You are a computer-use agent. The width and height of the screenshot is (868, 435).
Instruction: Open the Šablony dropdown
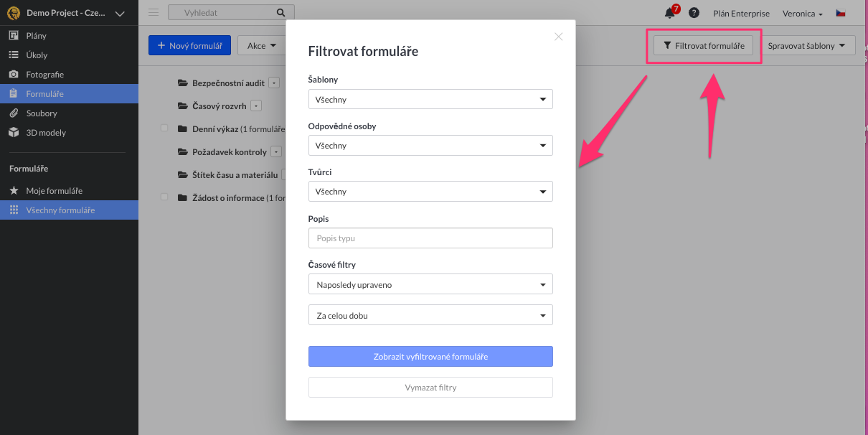tap(430, 99)
